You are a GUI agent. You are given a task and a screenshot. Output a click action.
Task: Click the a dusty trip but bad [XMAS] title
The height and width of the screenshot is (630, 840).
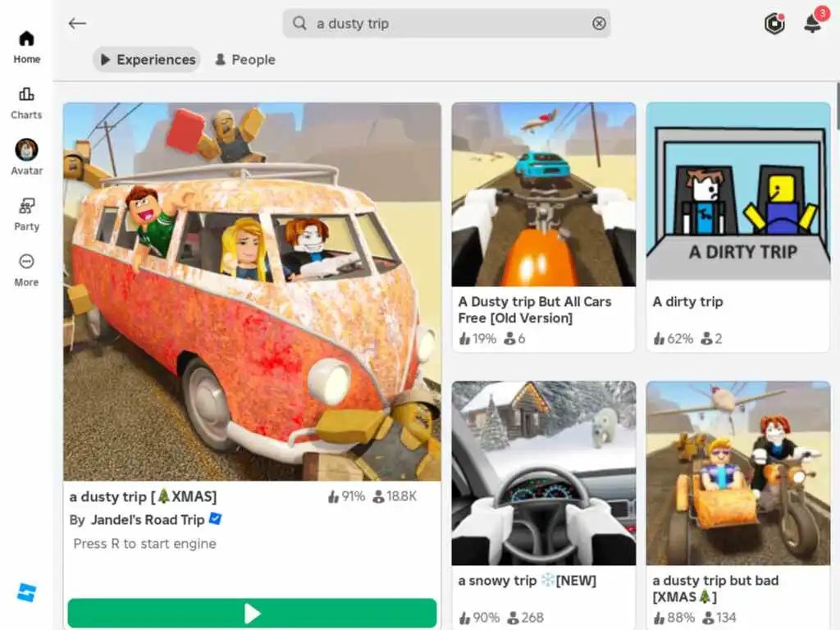715,588
